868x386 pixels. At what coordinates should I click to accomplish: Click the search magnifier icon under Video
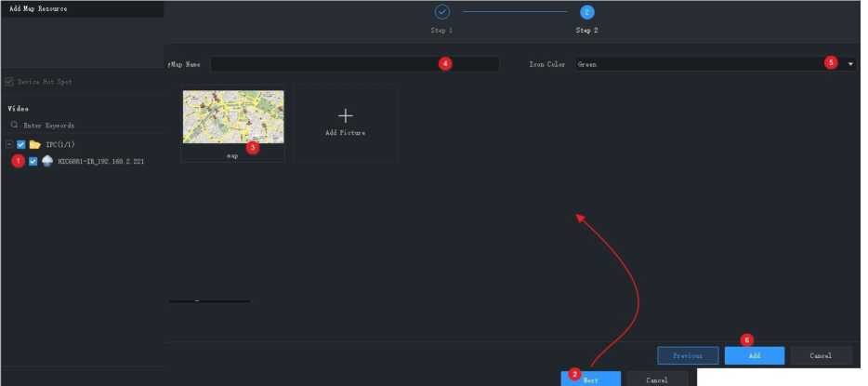tap(15, 125)
